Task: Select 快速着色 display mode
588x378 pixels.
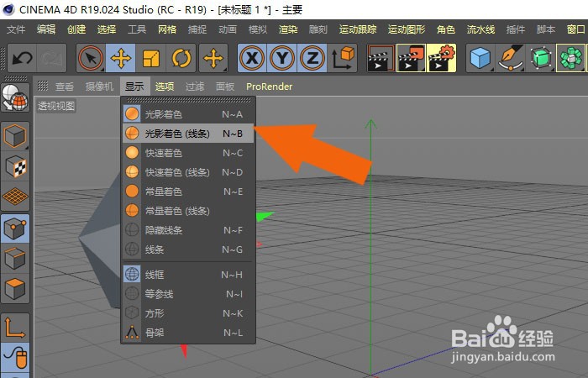Action: [x=188, y=153]
